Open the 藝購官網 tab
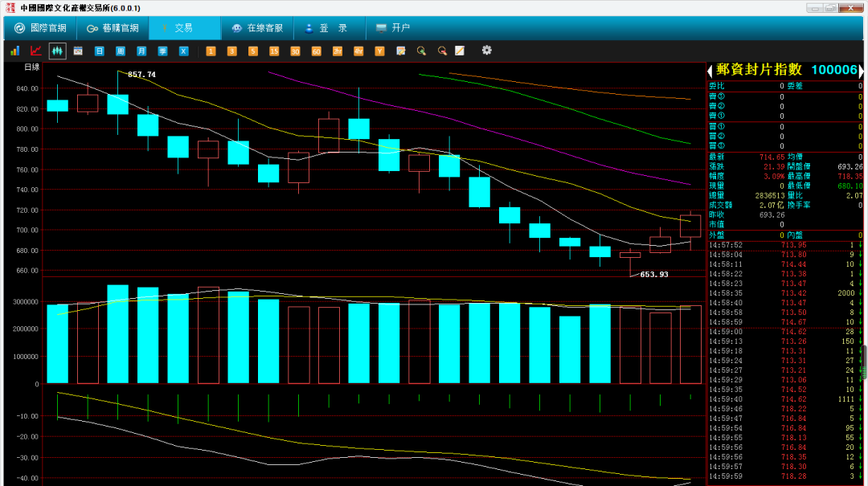Viewport: 868px width, 486px height. [113, 27]
